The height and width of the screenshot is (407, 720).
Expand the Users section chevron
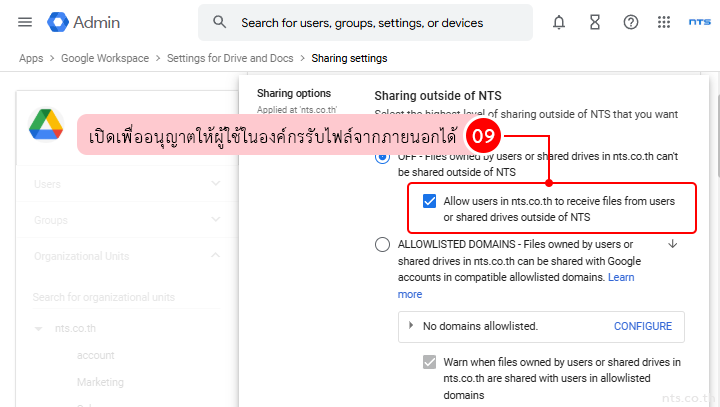click(x=216, y=184)
